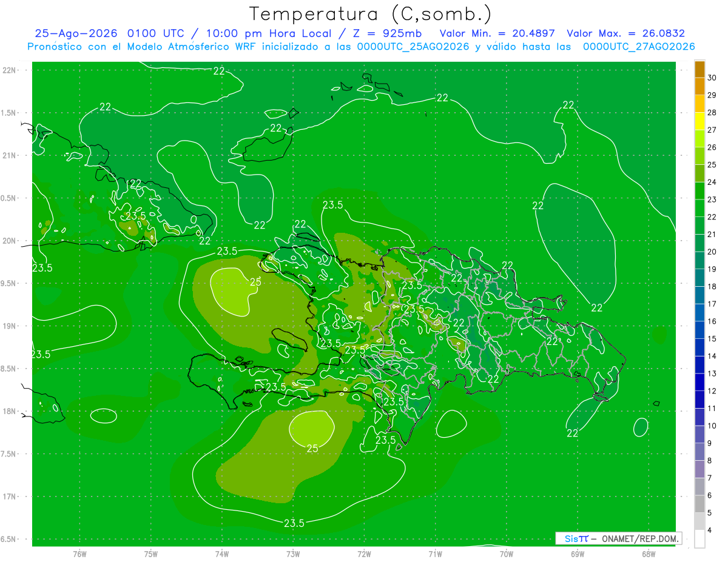Click 'Valor Max. = 26.0832'
The height and width of the screenshot is (562, 728).
[x=625, y=33]
